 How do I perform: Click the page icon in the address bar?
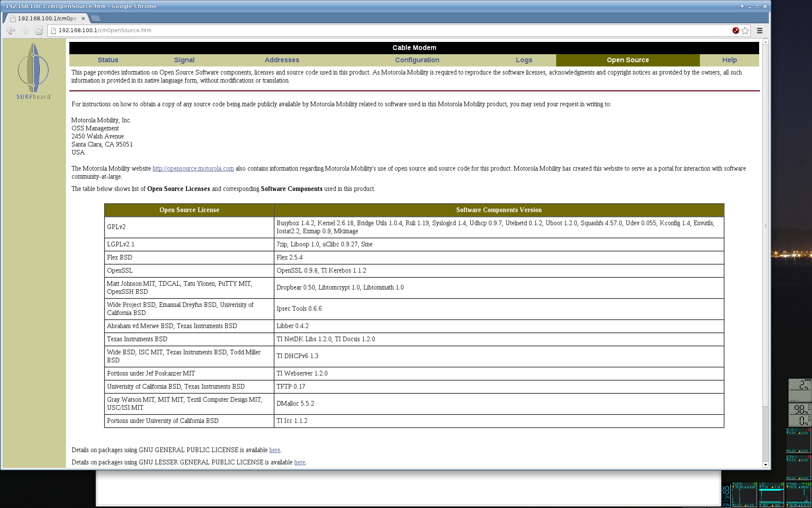click(x=53, y=30)
